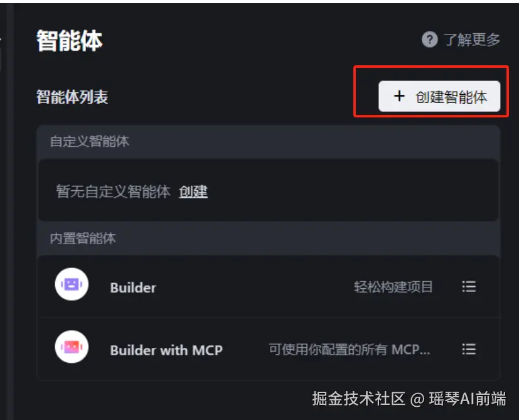Select the Builder with MCP agent name

pyautogui.click(x=166, y=350)
